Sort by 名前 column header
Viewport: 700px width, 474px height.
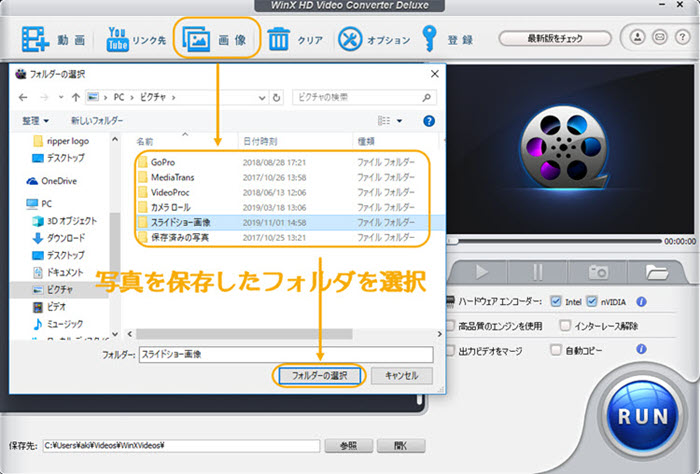click(145, 141)
